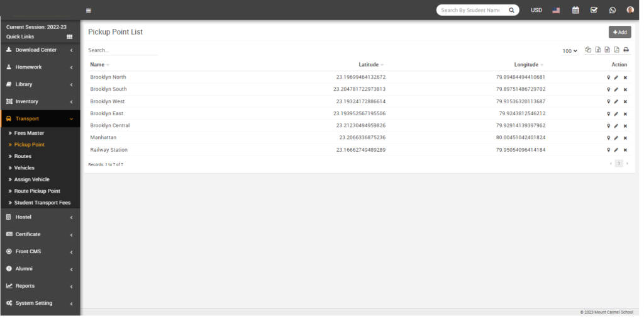Image resolution: width=644 pixels, height=318 pixels.
Task: Show Brooklyn West location on map
Action: (x=608, y=101)
